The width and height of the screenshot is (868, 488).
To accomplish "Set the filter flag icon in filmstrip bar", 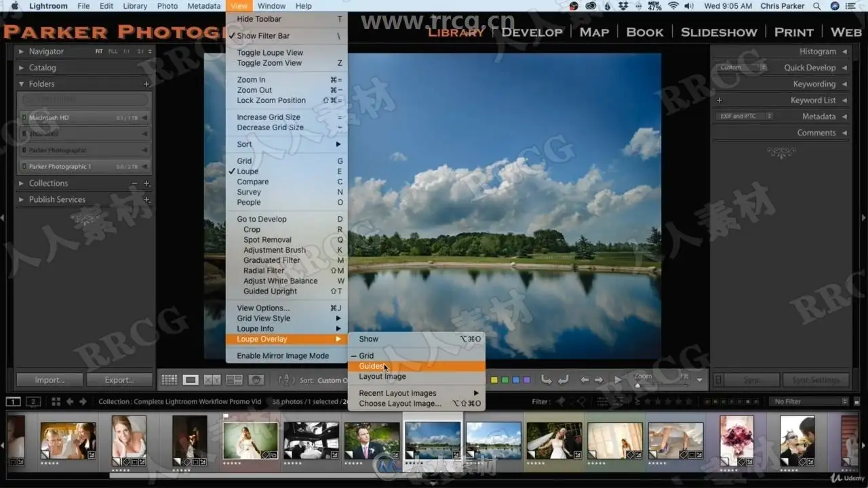I will coord(562,401).
